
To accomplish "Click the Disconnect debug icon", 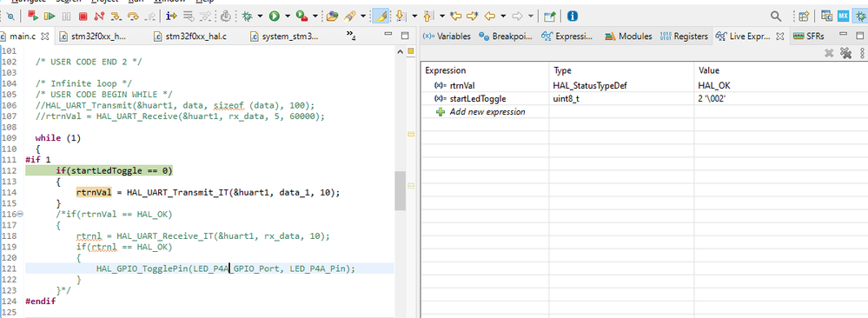I will [x=99, y=16].
